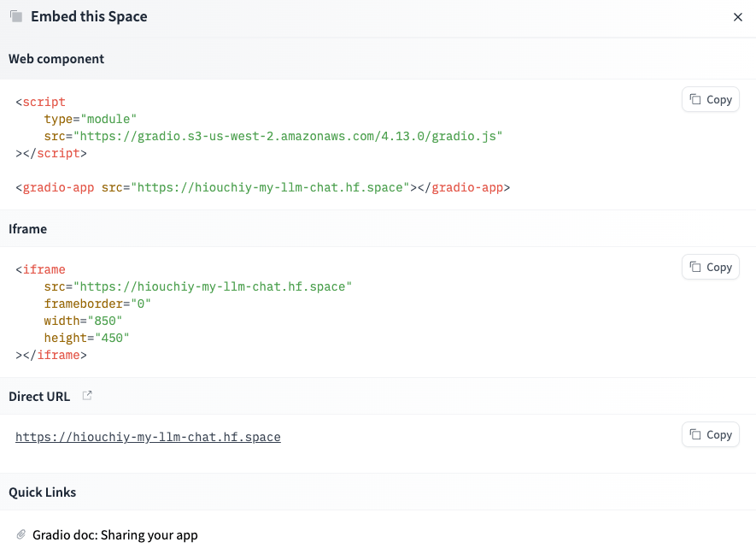Select the Iframe section header
This screenshot has width=756, height=554.
pos(28,228)
